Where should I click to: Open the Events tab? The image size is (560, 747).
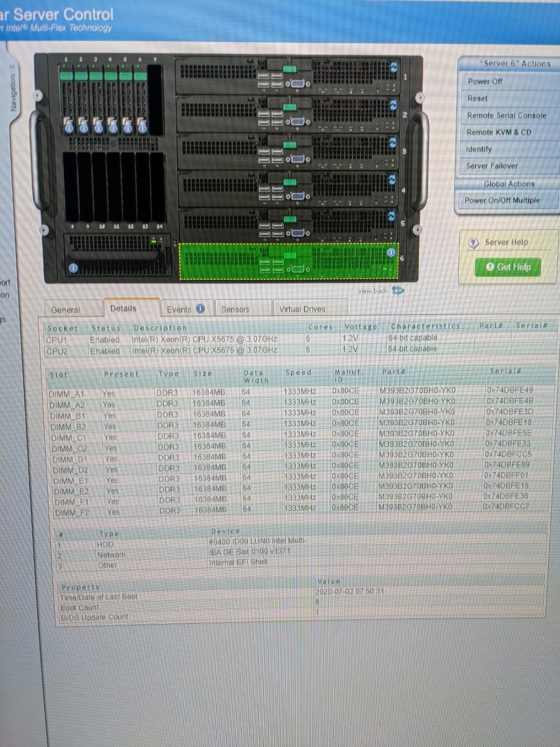coord(186,309)
